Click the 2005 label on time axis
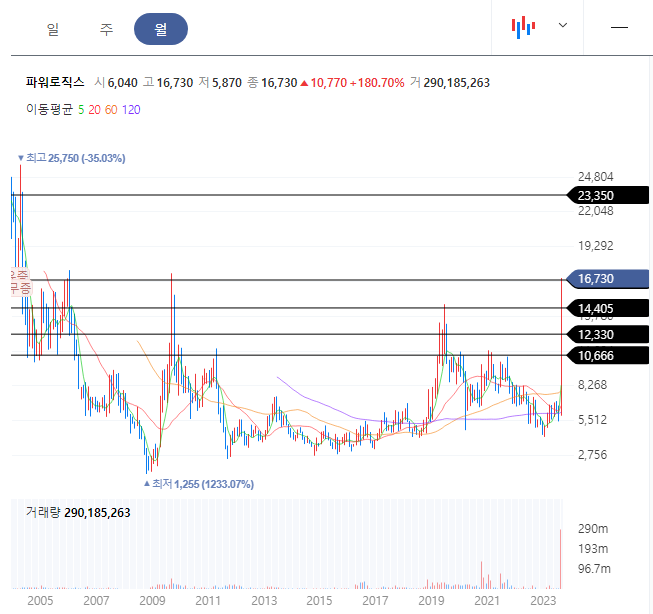653x614 pixels. click(40, 601)
